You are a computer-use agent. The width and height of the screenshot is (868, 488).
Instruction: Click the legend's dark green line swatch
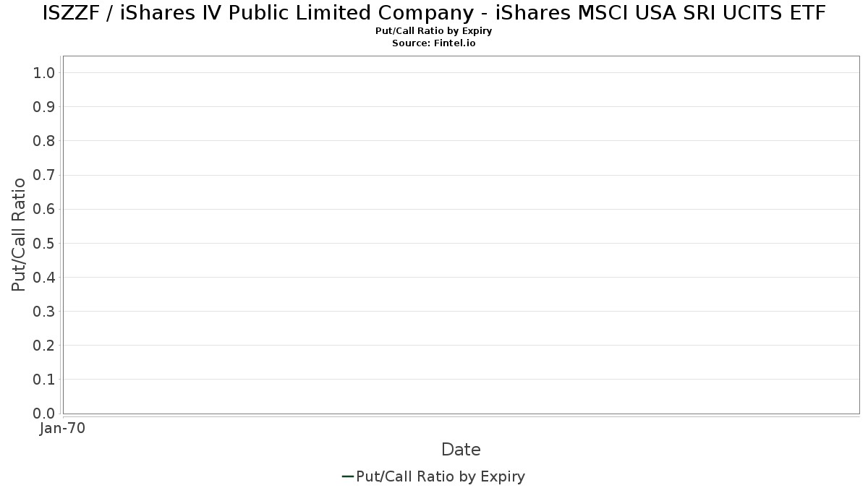[347, 476]
